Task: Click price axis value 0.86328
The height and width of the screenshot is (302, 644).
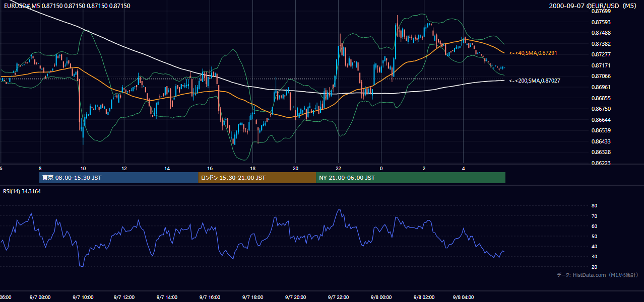Action: [x=601, y=152]
